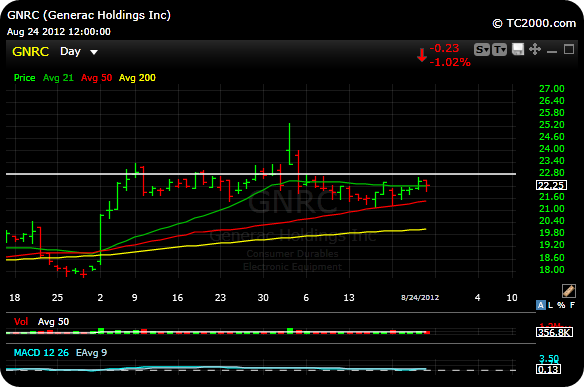Click the Avg 21 legend label
Image resolution: width=584 pixels, height=387 pixels.
click(58, 77)
